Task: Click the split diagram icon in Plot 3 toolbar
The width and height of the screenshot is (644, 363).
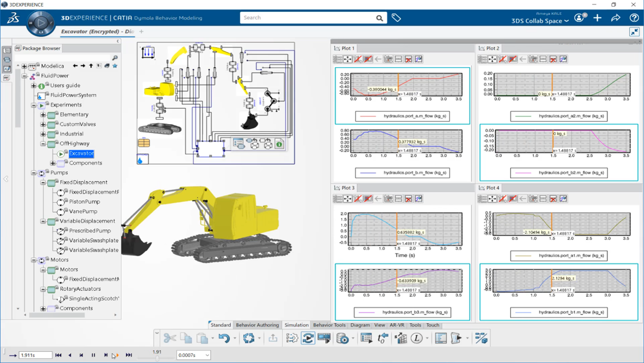Action: (398, 199)
